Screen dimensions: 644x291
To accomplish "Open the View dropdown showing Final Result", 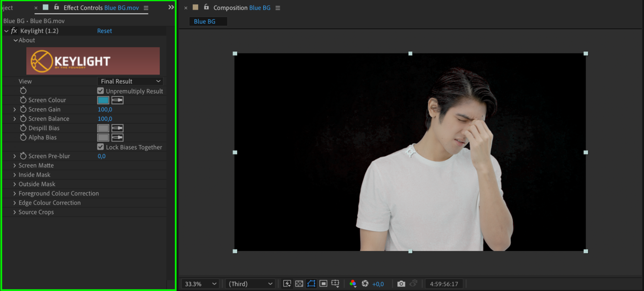I will click(x=130, y=82).
